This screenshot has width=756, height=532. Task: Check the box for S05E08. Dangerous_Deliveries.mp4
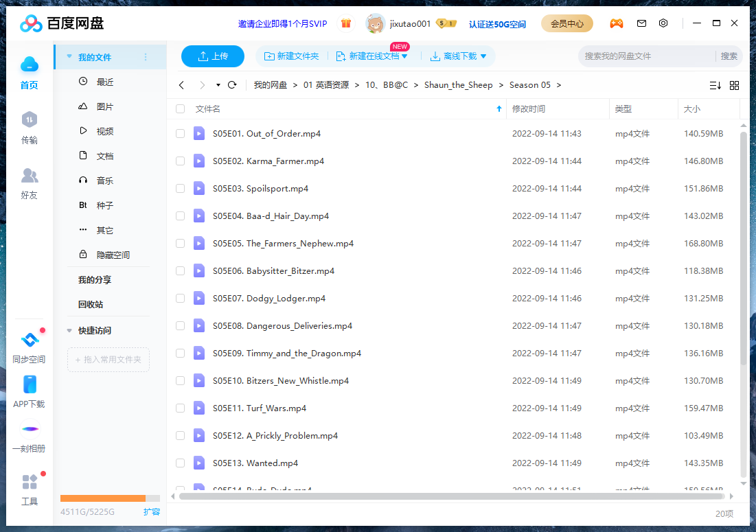coord(181,326)
